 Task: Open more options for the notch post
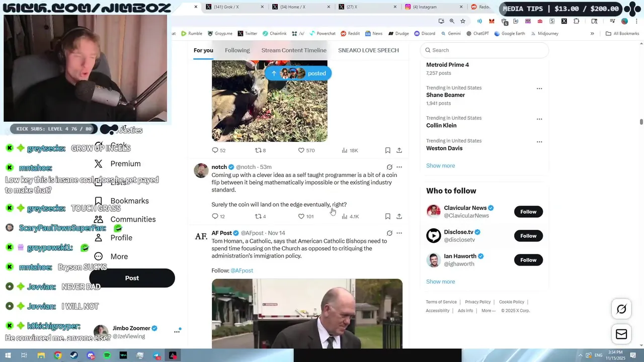pos(399,167)
